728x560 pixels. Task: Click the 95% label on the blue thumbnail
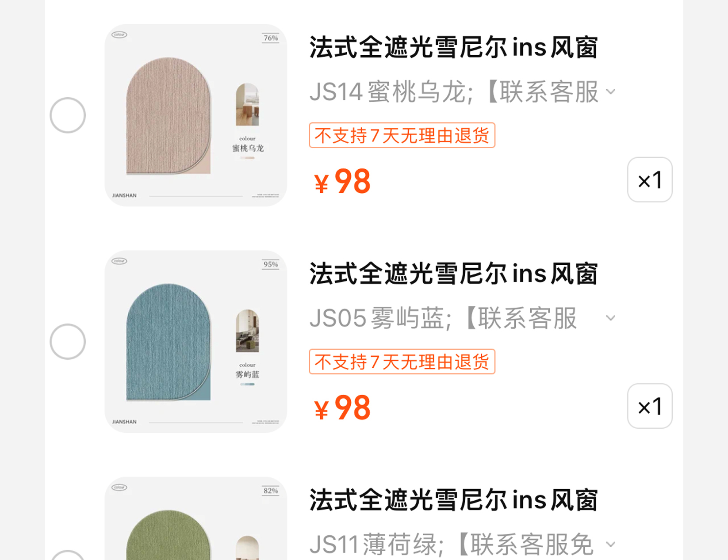click(x=271, y=265)
